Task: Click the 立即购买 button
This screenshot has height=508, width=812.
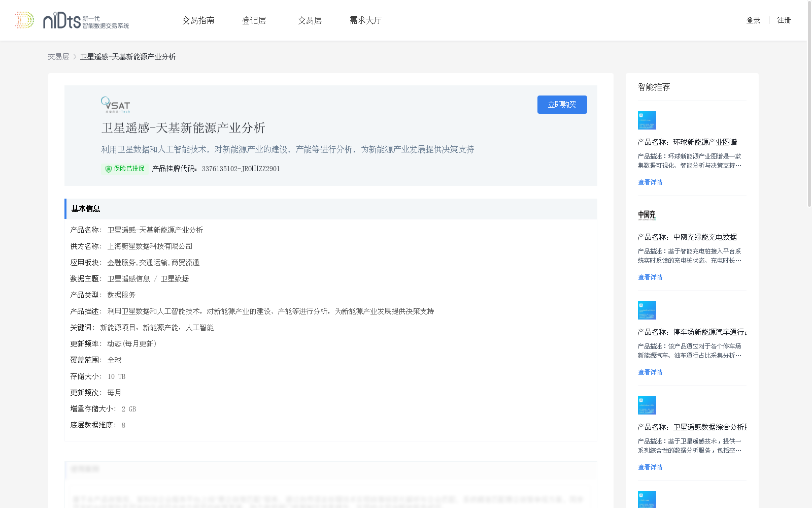Action: 562,105
